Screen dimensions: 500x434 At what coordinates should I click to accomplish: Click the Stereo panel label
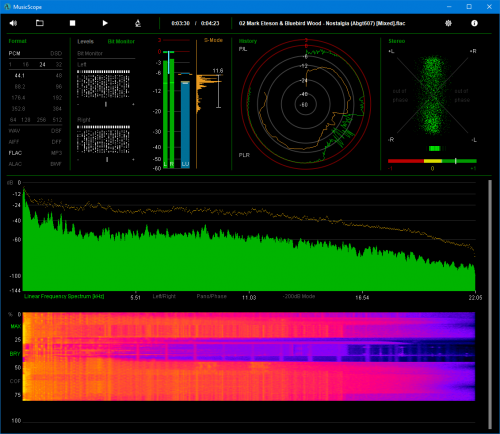click(397, 41)
